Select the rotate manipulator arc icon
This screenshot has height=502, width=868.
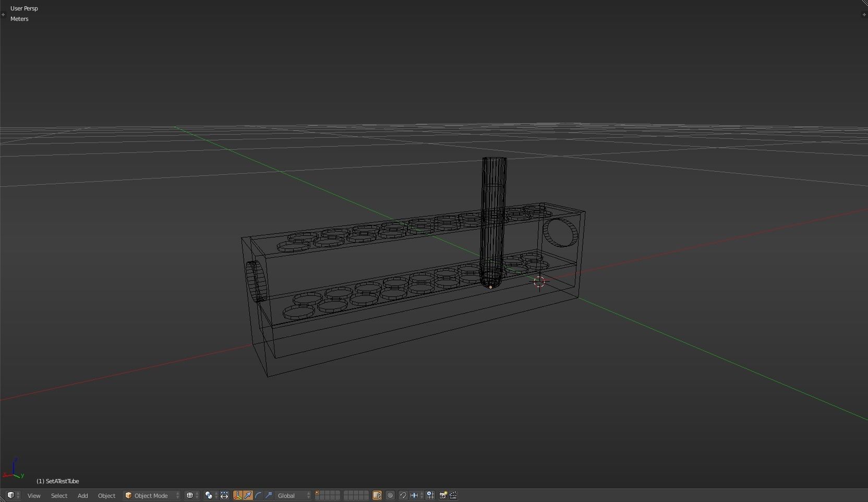pyautogui.click(x=258, y=495)
